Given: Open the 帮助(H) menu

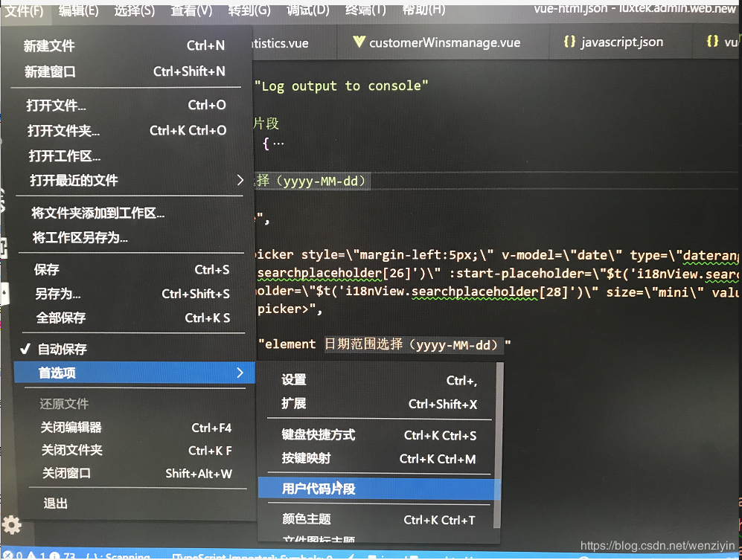Looking at the screenshot, I should pos(423,10).
